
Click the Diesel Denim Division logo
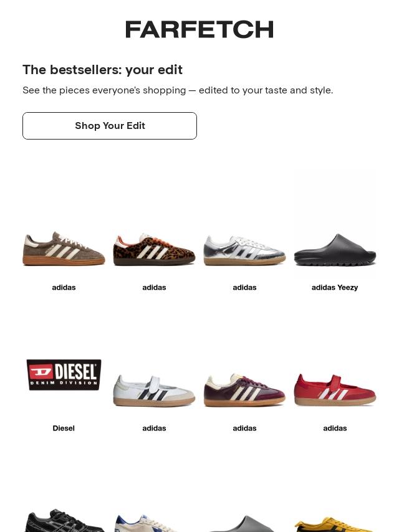coord(64,374)
